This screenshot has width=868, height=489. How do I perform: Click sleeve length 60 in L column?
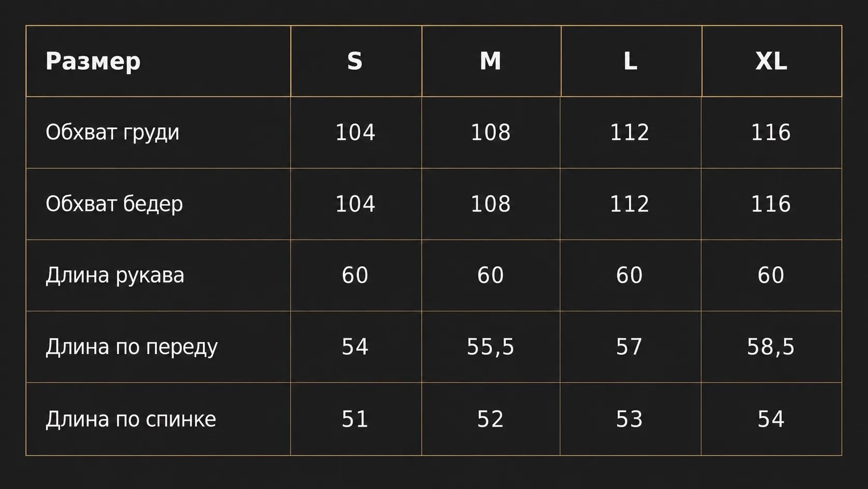pos(630,275)
